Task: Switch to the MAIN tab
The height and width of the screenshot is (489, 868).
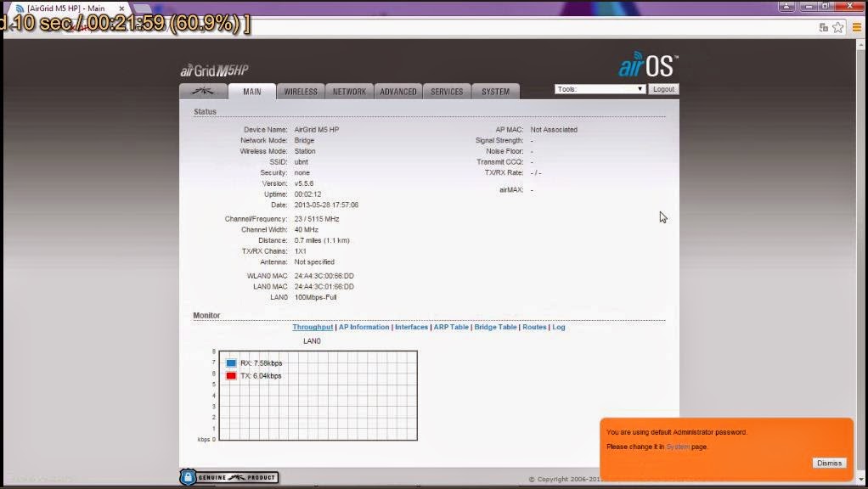Action: (x=252, y=92)
